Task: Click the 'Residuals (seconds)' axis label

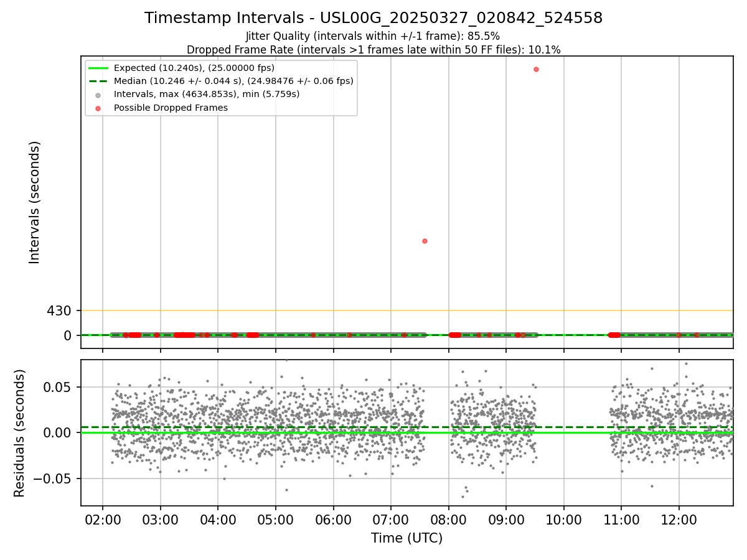Action: pos(20,433)
